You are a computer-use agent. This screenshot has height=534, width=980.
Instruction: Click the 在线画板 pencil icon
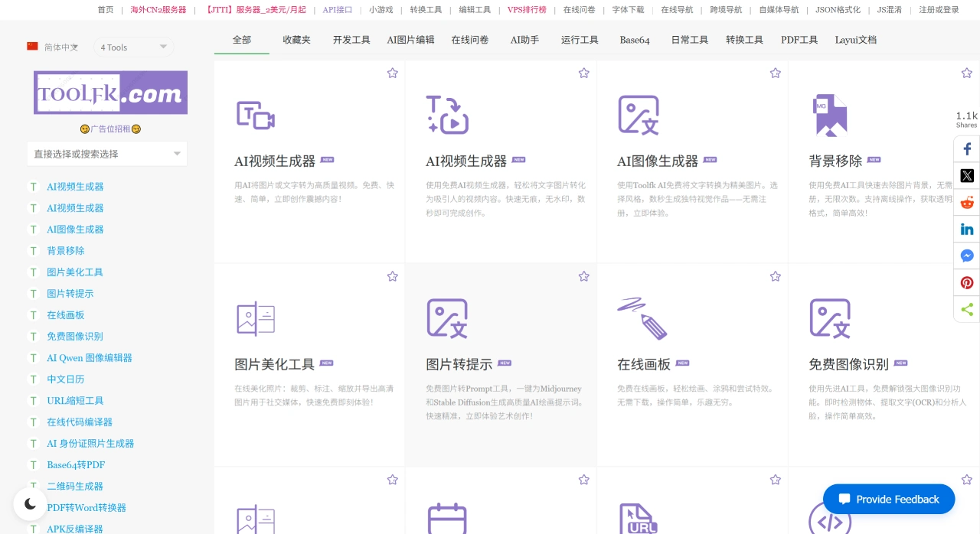tap(642, 318)
